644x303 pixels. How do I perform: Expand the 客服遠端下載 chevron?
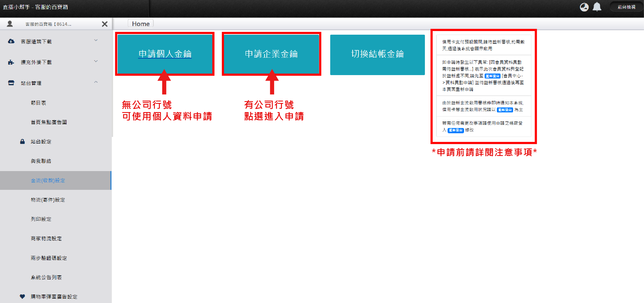point(96,40)
